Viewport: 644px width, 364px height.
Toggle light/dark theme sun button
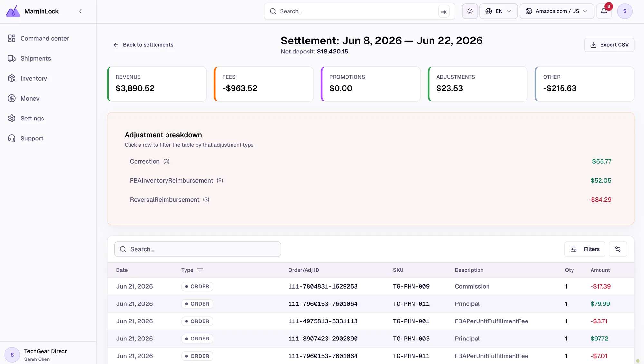[470, 11]
